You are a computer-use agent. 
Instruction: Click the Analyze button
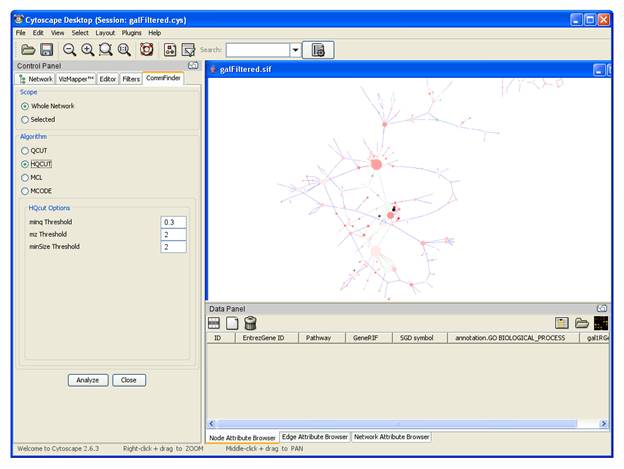point(88,380)
